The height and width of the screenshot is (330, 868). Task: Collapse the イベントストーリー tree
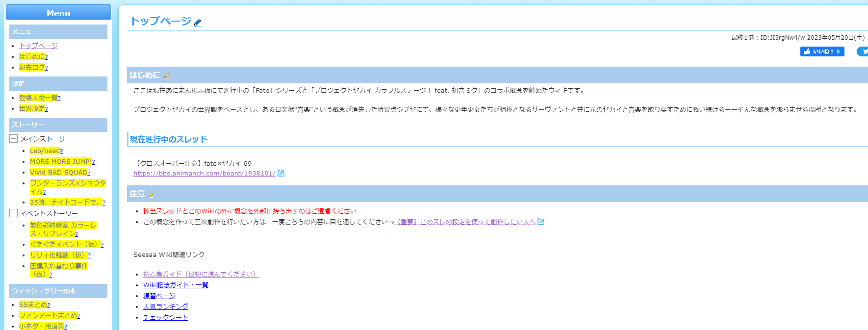pyautogui.click(x=14, y=213)
